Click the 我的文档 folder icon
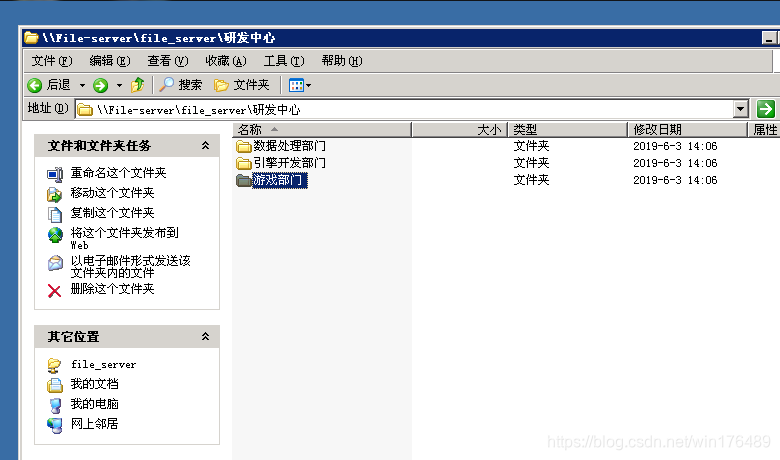Image resolution: width=780 pixels, height=460 pixels. tap(55, 385)
